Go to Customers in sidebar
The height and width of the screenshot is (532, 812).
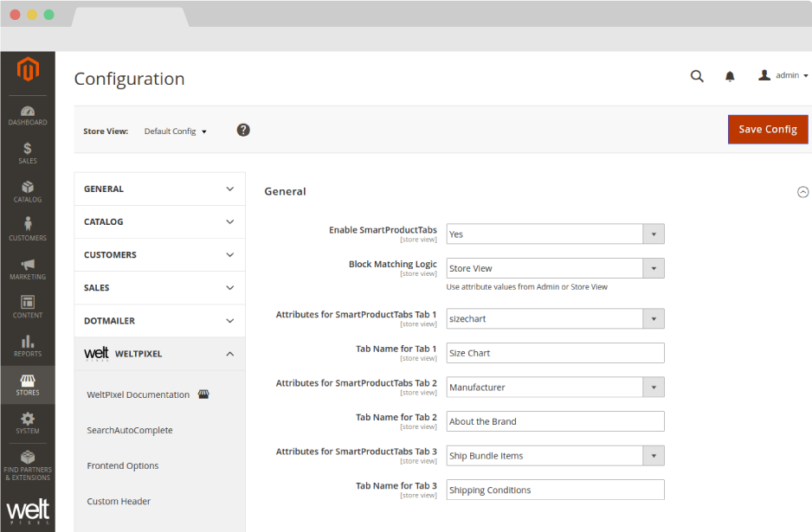(x=28, y=229)
